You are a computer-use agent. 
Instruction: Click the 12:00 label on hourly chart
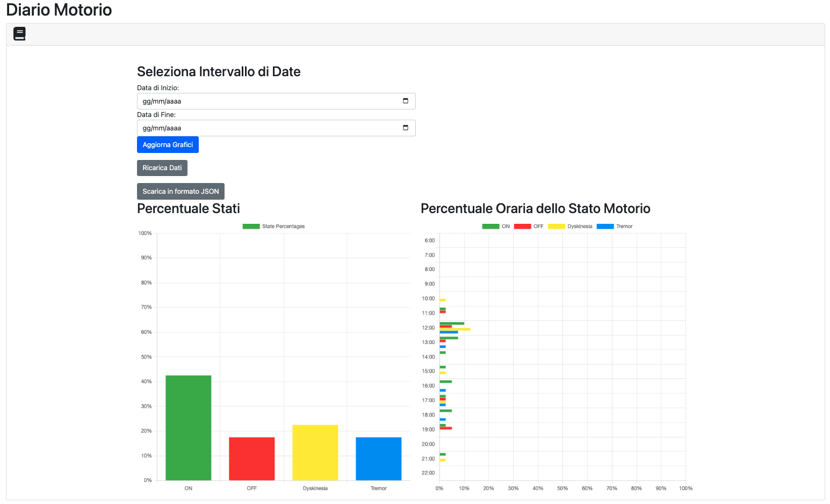click(428, 327)
